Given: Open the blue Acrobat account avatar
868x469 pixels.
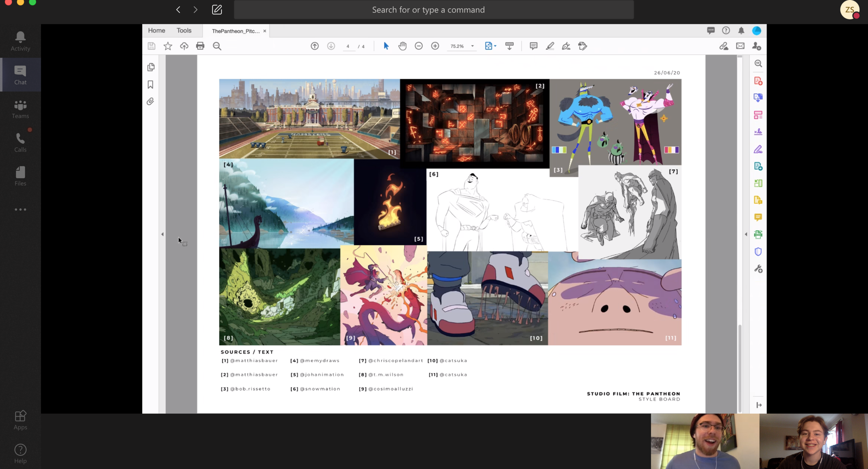Looking at the screenshot, I should click(757, 31).
